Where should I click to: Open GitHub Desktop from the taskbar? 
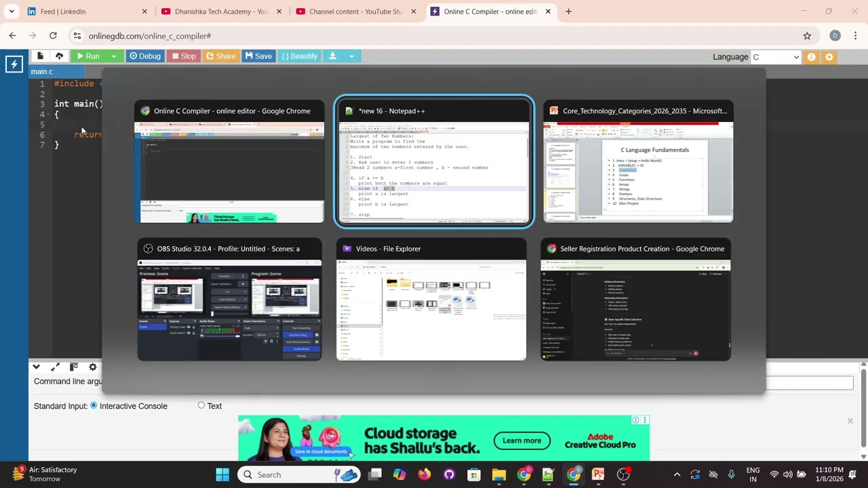coord(449,474)
